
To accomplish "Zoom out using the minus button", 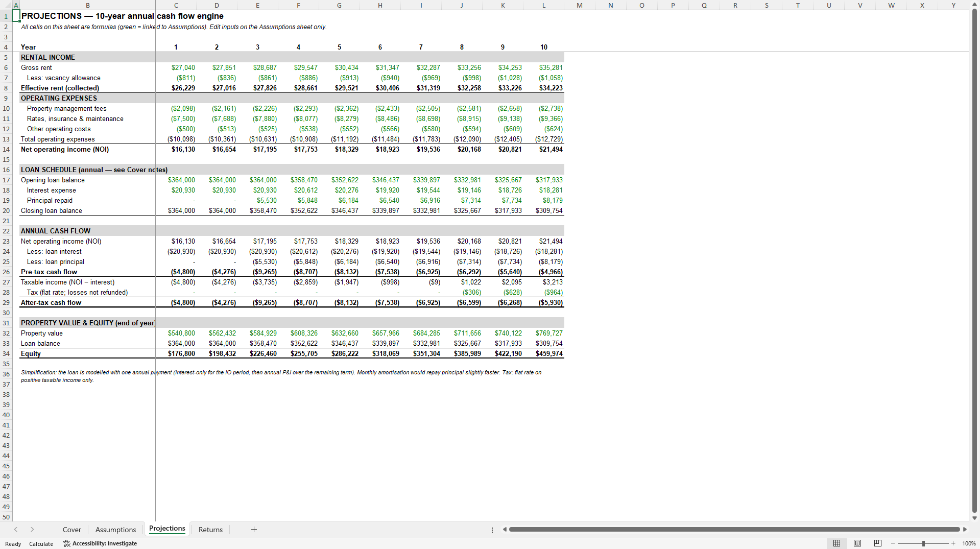I will (893, 543).
